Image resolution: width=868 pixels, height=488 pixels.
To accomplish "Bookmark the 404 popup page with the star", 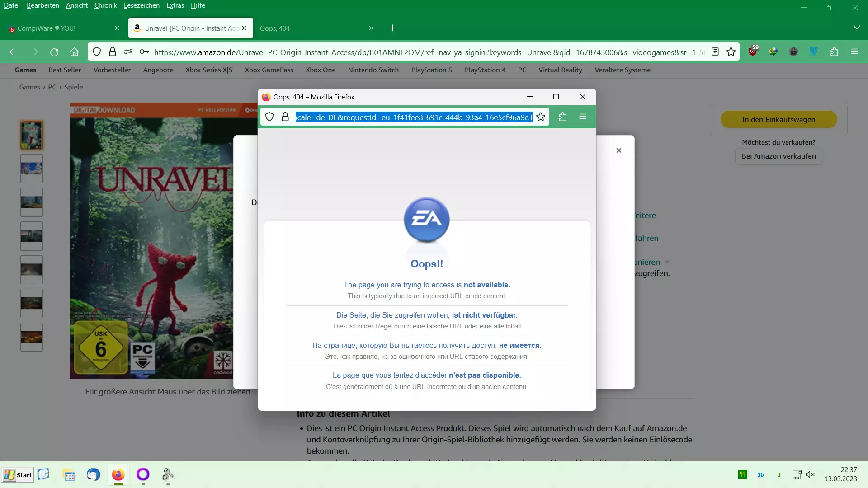I will click(x=541, y=117).
